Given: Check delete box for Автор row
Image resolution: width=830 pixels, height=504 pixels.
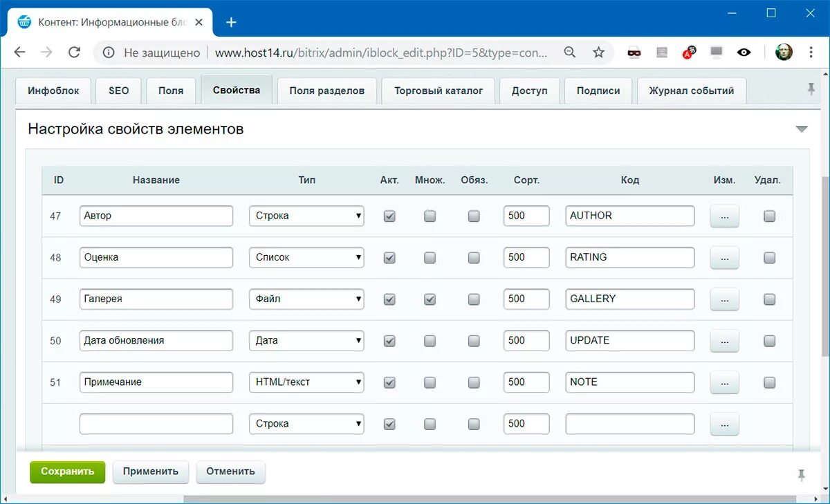Looking at the screenshot, I should coord(769,216).
